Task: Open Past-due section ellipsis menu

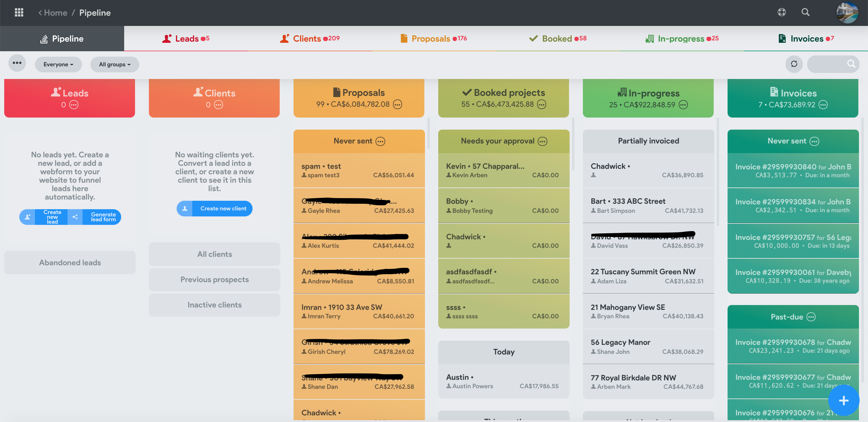Action: (x=811, y=317)
